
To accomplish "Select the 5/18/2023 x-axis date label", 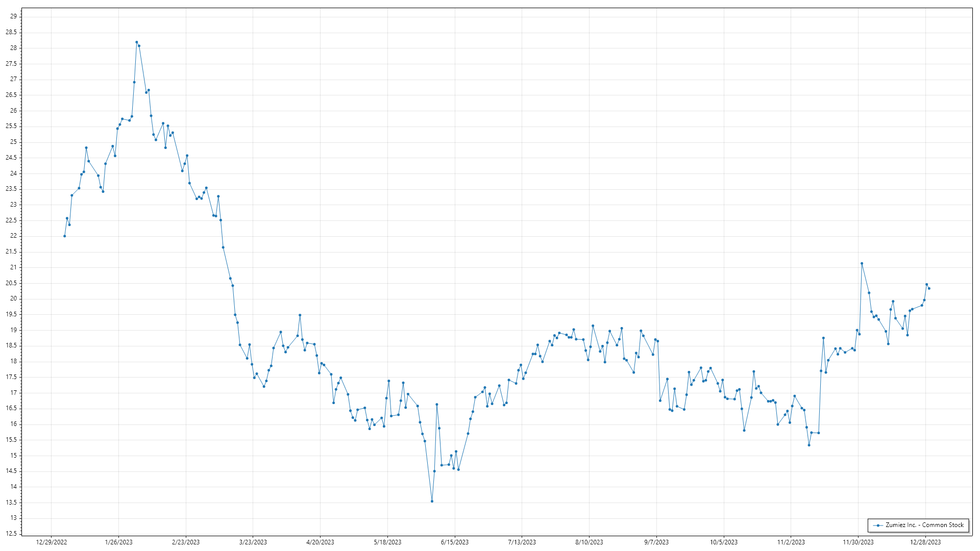I will [387, 542].
